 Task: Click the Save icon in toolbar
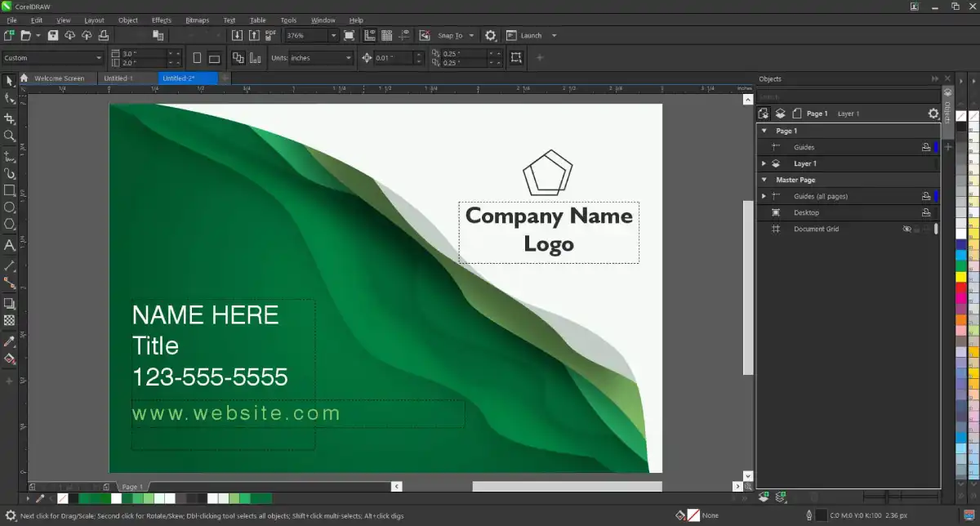(x=53, y=36)
